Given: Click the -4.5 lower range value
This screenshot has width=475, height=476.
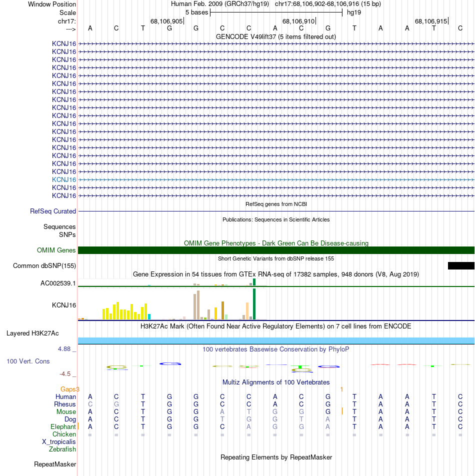Looking at the screenshot, I should pos(65,374).
